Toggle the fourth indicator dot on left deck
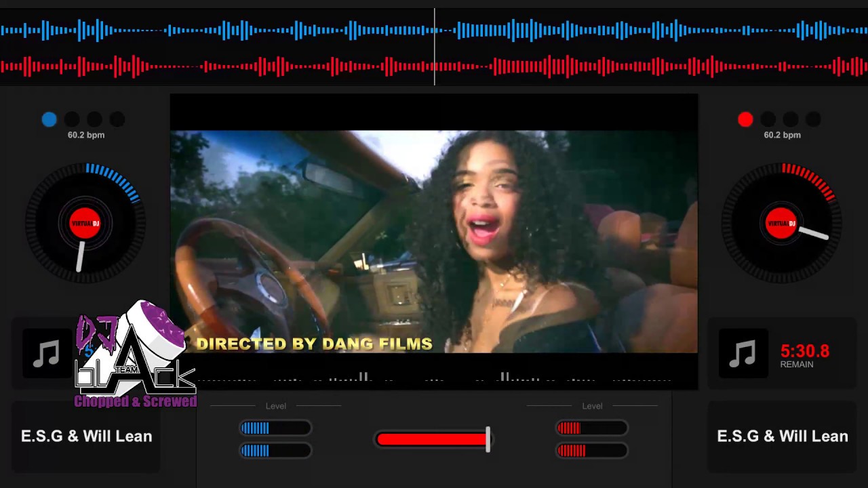 (x=117, y=120)
